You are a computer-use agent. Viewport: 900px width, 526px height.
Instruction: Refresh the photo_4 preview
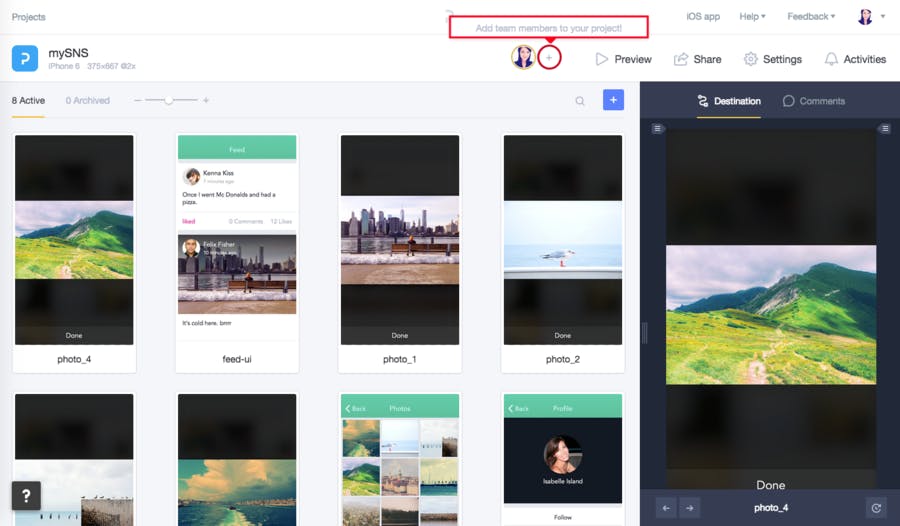point(876,508)
